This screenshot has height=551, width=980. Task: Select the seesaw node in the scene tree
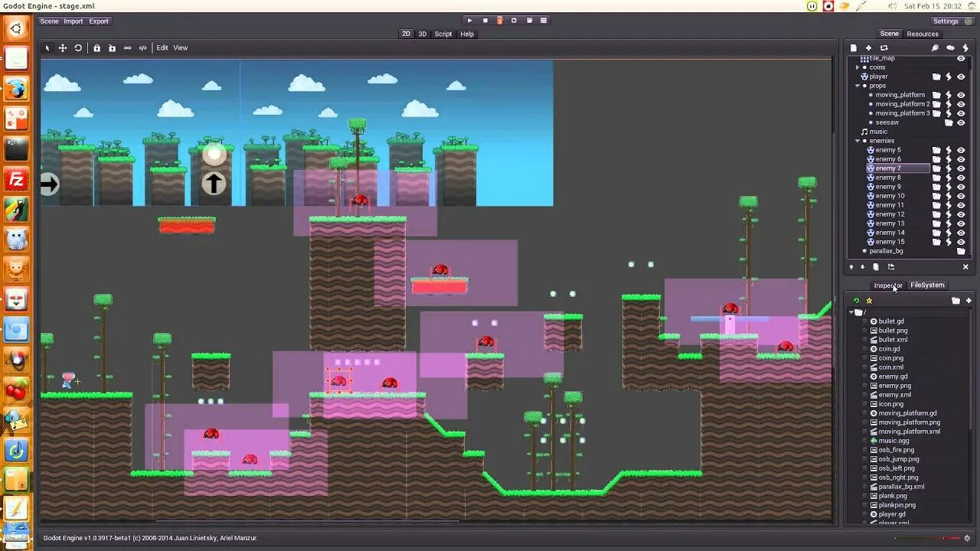(x=886, y=122)
